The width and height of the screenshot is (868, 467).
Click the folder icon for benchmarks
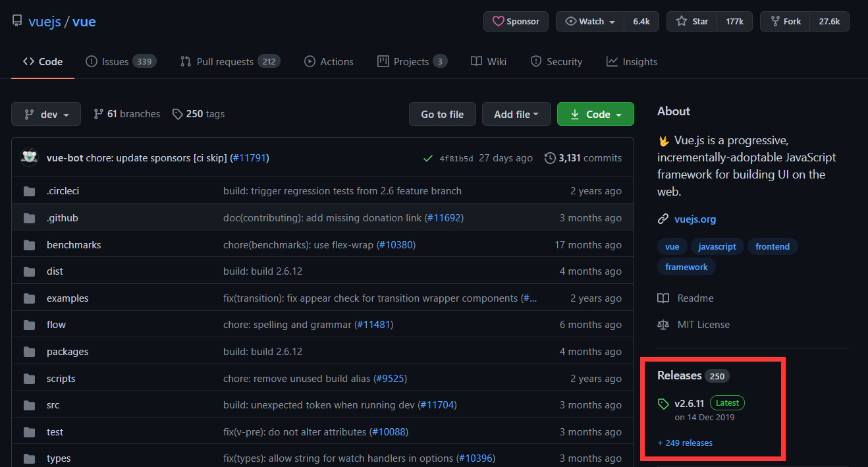pos(29,245)
